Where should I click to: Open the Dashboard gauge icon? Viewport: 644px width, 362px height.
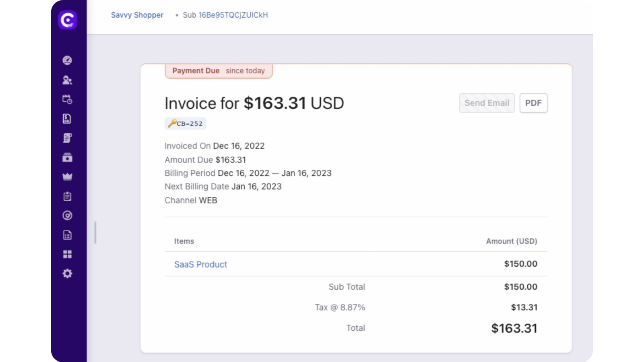67,60
